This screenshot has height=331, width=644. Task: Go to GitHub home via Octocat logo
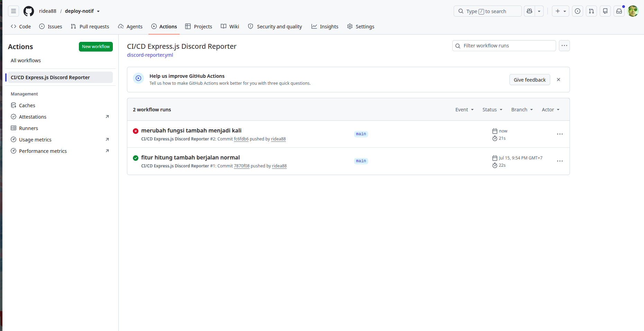(29, 11)
